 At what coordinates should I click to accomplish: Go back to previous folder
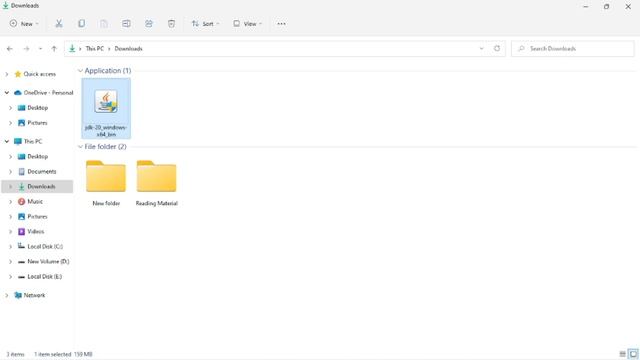pos(10,49)
